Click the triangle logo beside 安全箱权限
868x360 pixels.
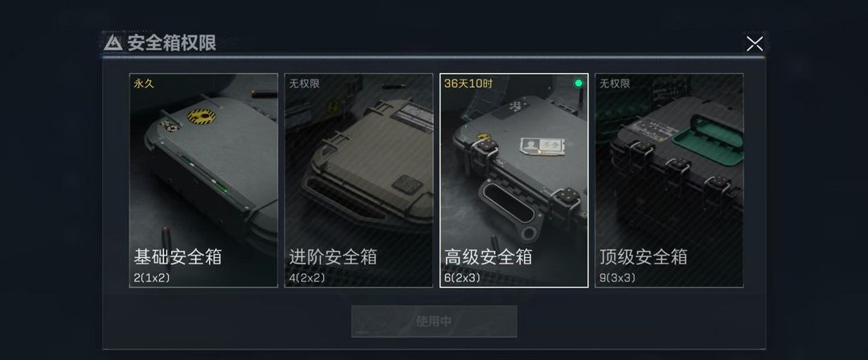pos(113,43)
